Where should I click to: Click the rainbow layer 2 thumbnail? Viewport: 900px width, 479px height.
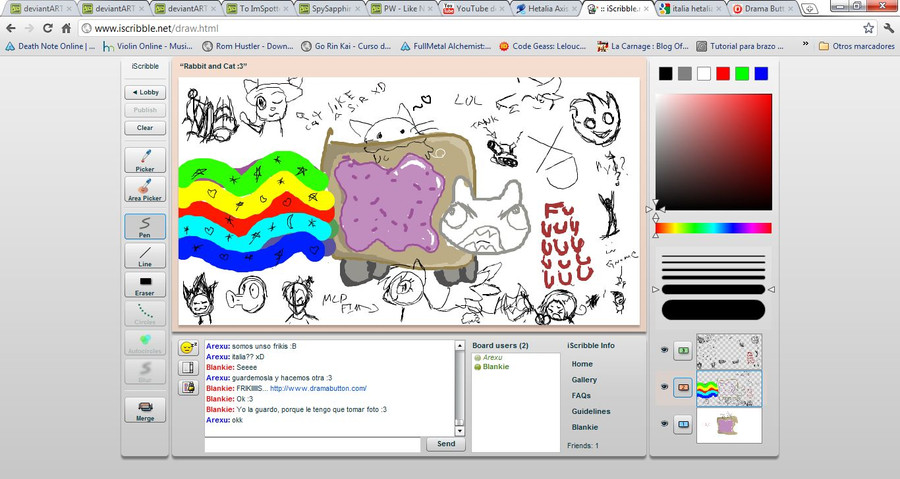[x=729, y=388]
